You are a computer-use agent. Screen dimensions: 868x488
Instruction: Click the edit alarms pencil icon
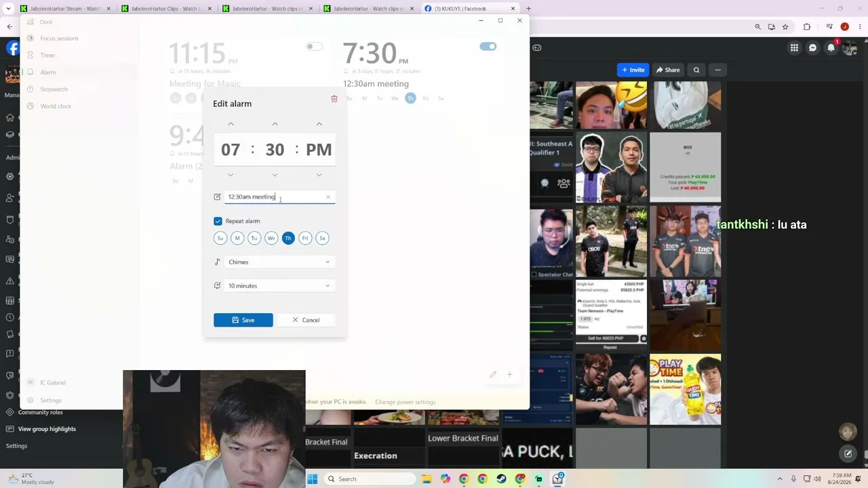(493, 375)
